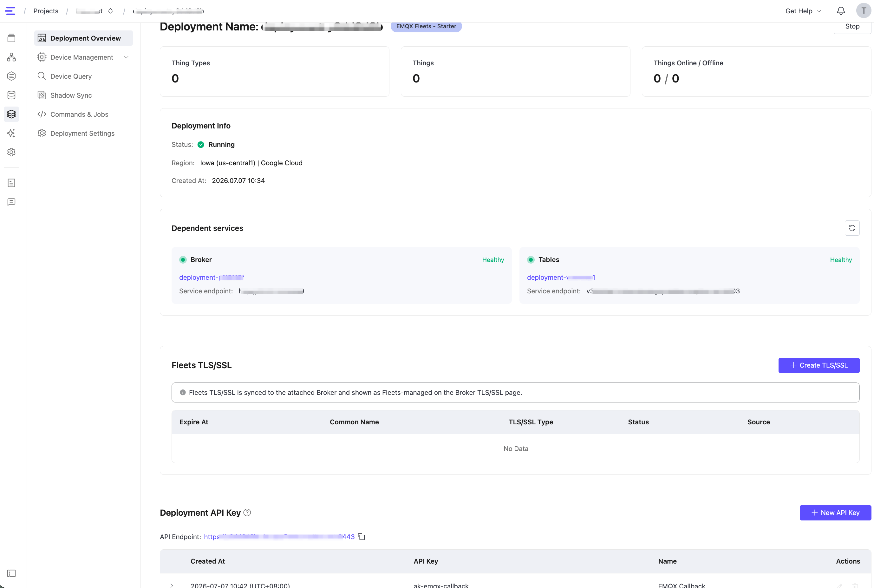Go to Projects breadcrumb
This screenshot has width=874, height=588.
click(x=46, y=11)
